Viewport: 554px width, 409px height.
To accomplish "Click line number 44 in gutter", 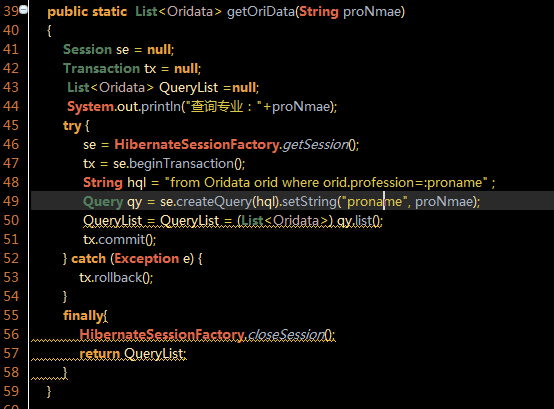I will point(11,106).
